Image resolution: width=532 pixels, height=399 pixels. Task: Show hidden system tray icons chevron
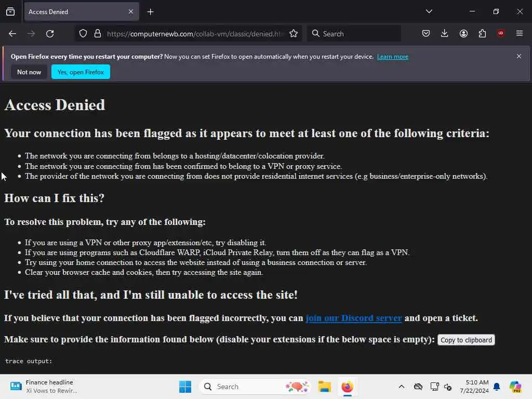[x=402, y=387]
